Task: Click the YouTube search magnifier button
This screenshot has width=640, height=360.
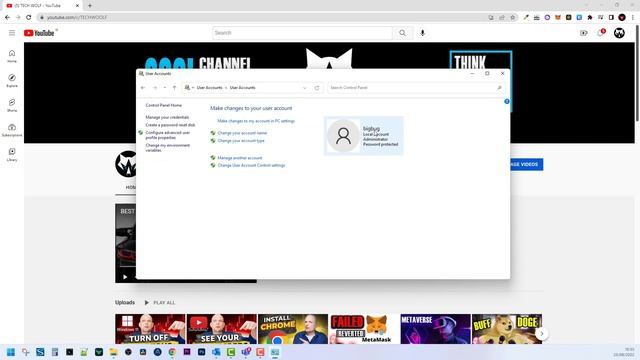Action: pos(402,33)
